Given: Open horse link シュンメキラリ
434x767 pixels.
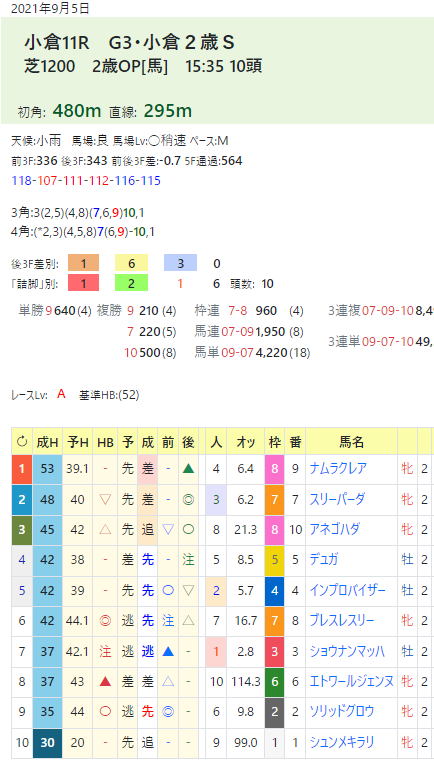Looking at the screenshot, I should click(342, 743).
